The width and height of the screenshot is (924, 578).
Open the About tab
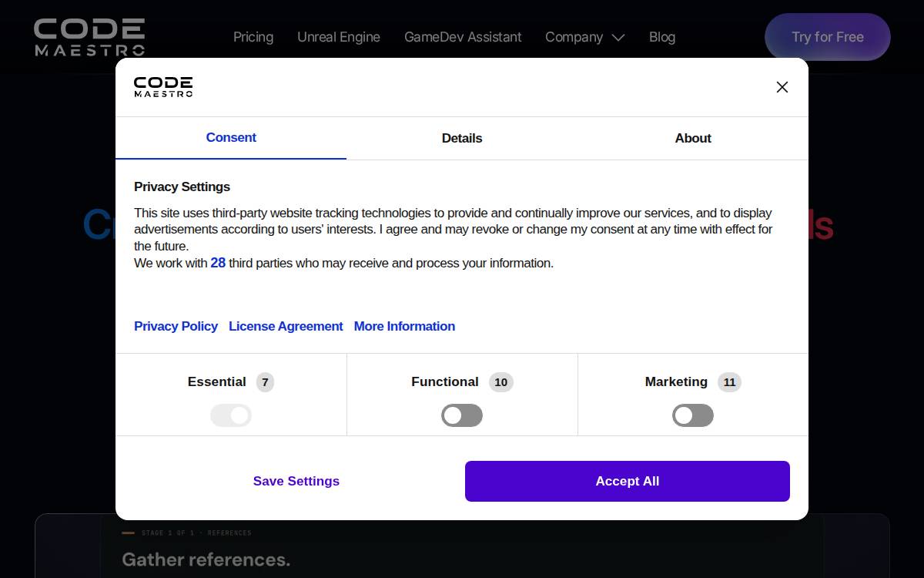693,138
